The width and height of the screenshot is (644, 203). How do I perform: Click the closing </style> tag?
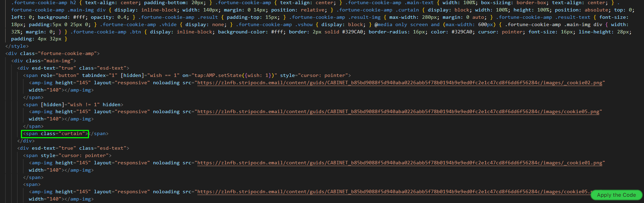click(17, 46)
